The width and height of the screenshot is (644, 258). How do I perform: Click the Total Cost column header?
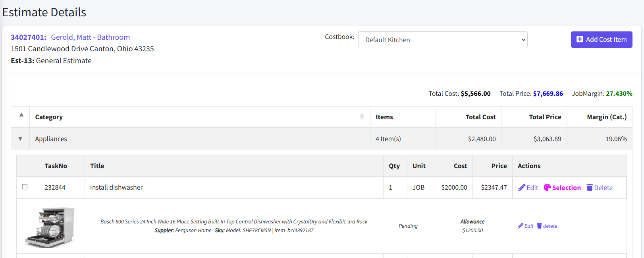point(480,117)
